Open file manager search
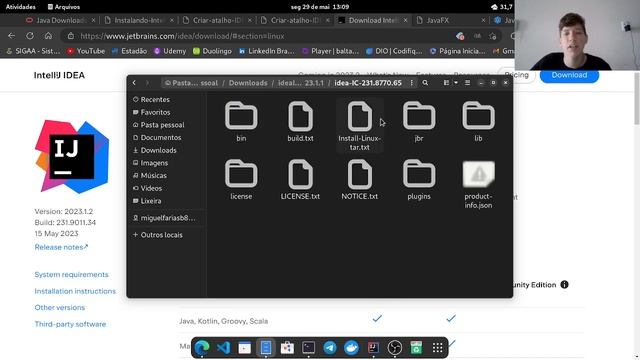The width and height of the screenshot is (640, 360). point(425,83)
